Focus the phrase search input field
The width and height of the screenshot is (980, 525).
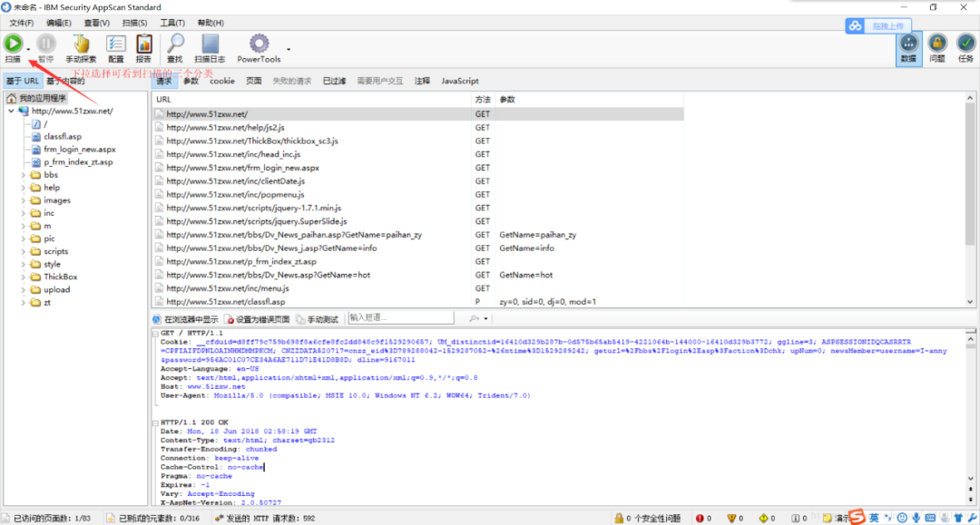click(x=401, y=317)
